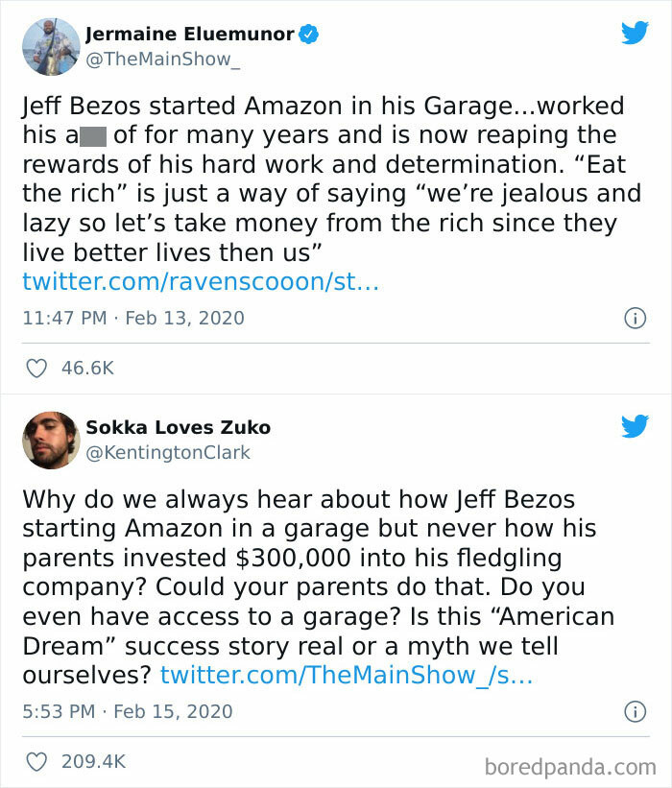Like Sokka Loves Zuko's tweet with heart icon

click(x=36, y=761)
